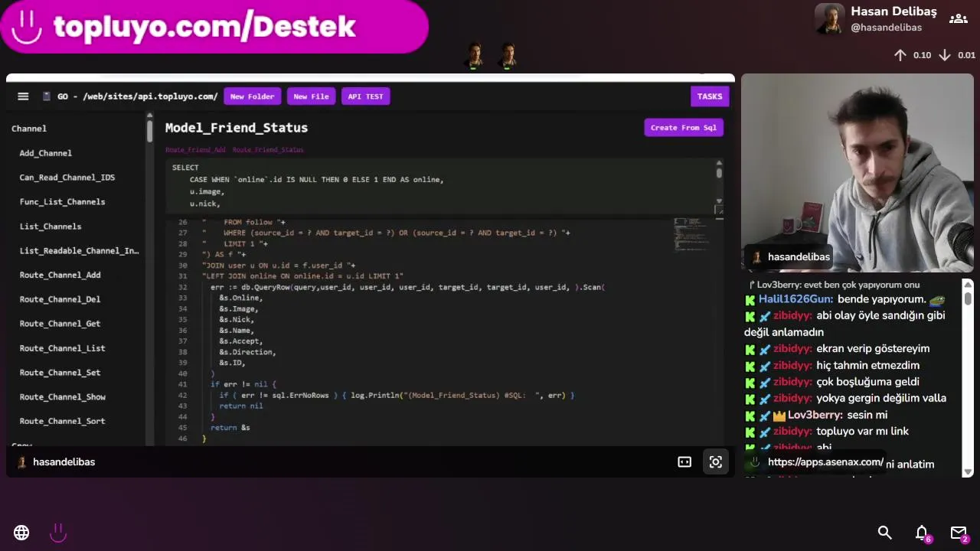Select Route_Channel_Sort in the sidebar
The width and height of the screenshot is (980, 551).
click(x=62, y=421)
